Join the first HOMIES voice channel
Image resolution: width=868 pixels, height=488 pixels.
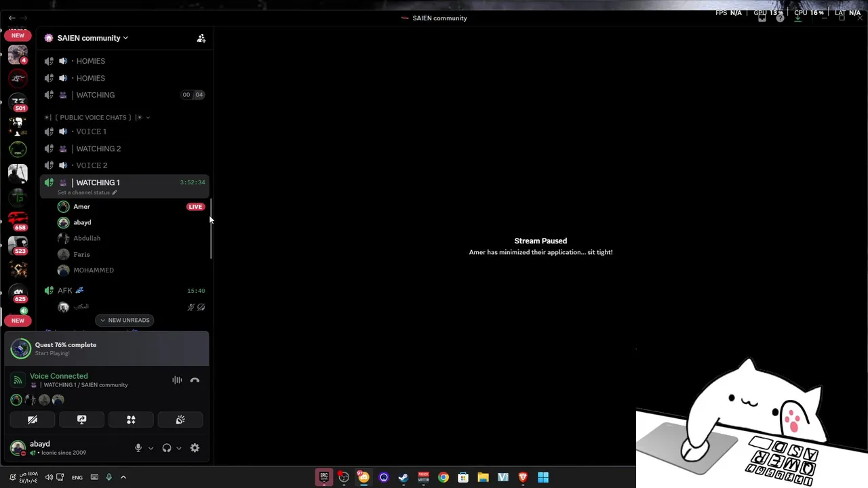point(124,61)
